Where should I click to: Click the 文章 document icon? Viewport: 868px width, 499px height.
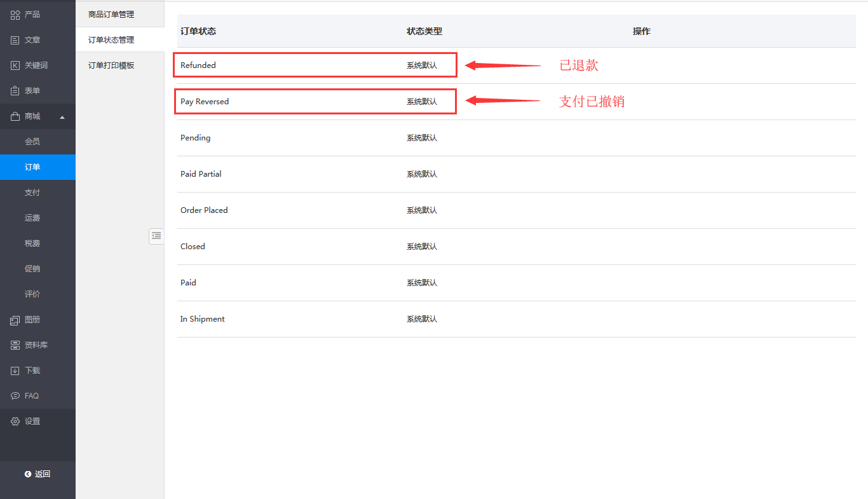(x=15, y=40)
